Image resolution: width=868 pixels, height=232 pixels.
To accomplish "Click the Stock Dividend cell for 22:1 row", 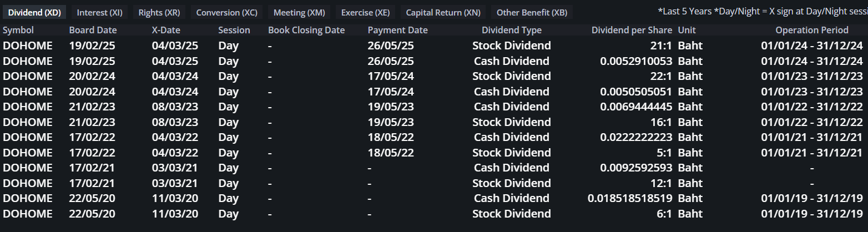I will point(512,76).
